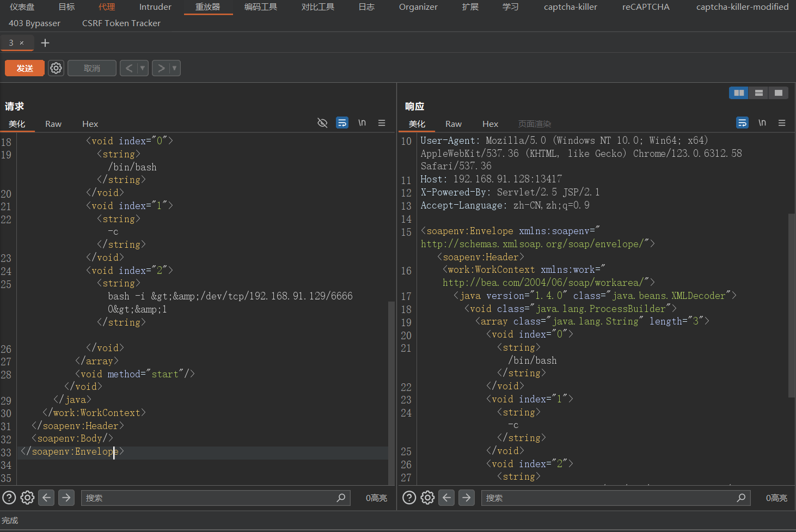Viewport: 796px width, 532px height.
Task: Select request Raw view tab
Action: 53,124
